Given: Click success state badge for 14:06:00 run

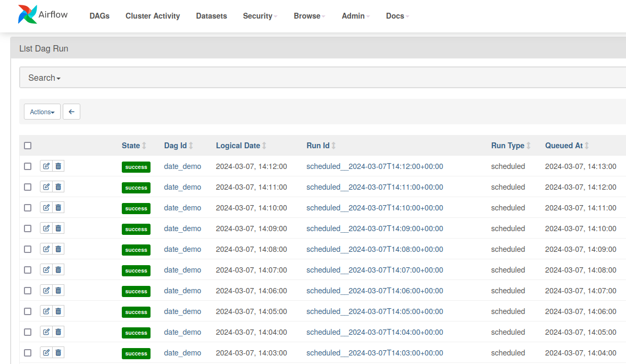Looking at the screenshot, I should (136, 291).
